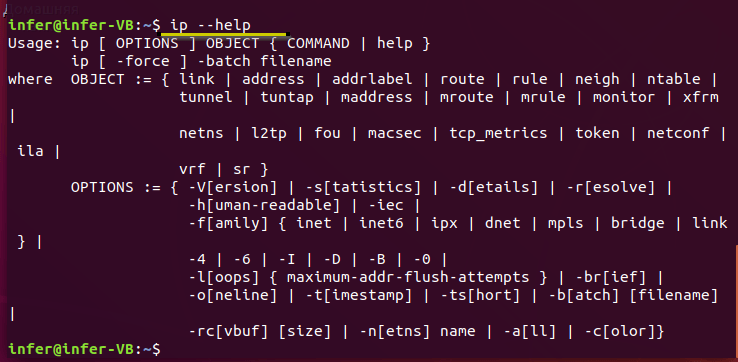
Task: Click the 'route' object keyword
Action: point(462,80)
